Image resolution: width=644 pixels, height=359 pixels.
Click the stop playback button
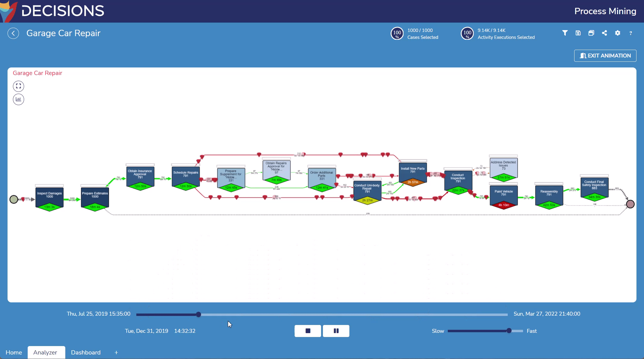pyautogui.click(x=308, y=331)
